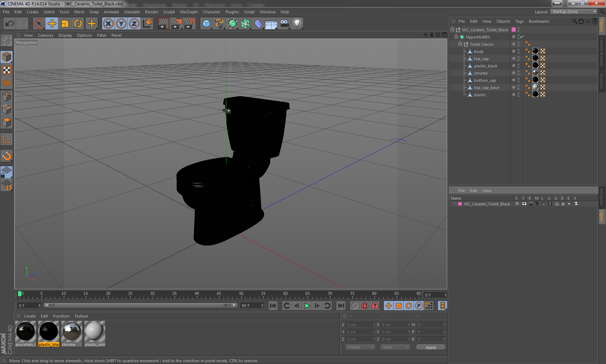Open the viewport Cameras menu
This screenshot has width=606, height=364.
click(45, 35)
